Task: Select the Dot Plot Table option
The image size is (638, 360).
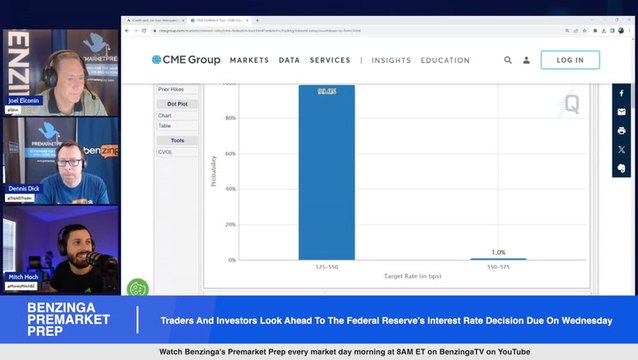Action: coord(177,126)
